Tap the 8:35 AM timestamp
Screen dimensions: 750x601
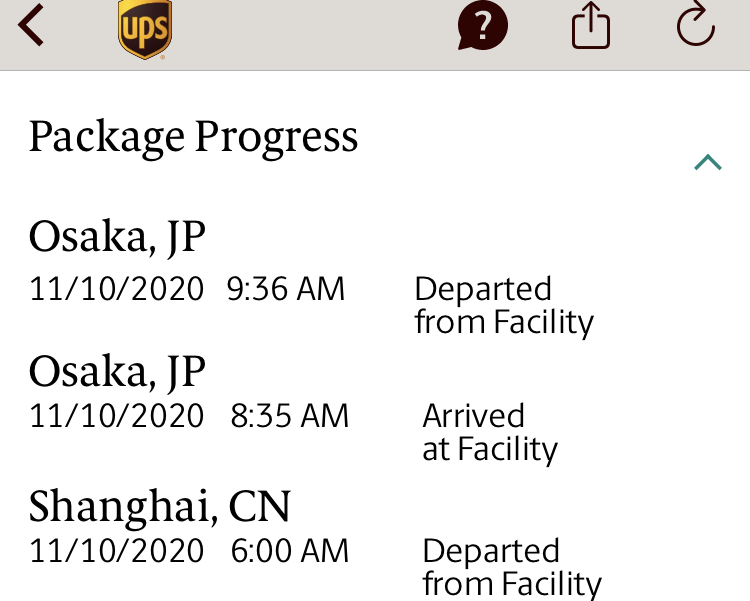tap(290, 415)
